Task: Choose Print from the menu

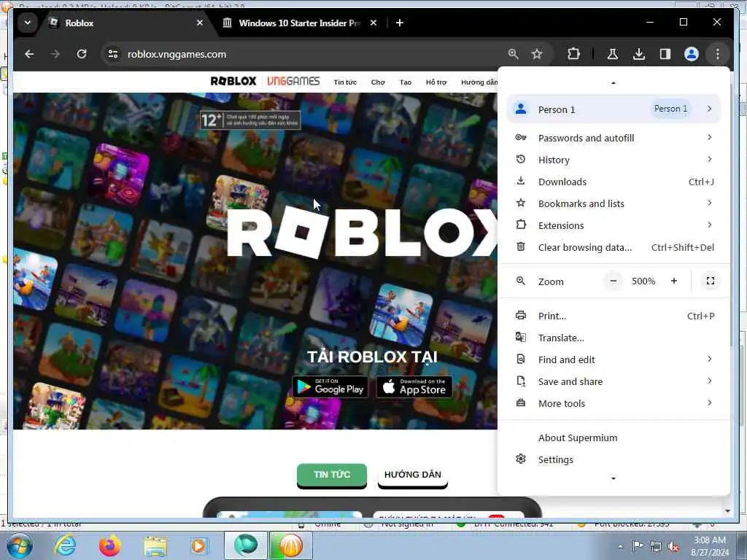Action: pos(614,316)
